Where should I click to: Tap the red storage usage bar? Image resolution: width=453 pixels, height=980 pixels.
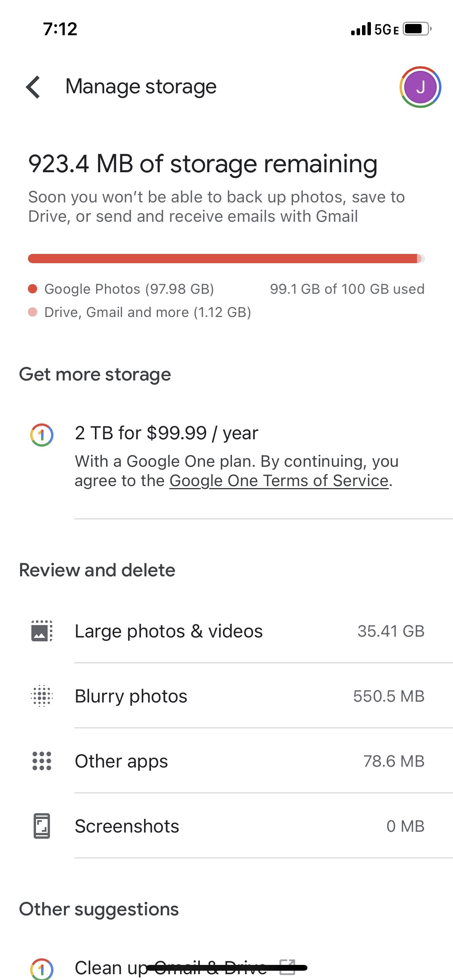tap(223, 259)
